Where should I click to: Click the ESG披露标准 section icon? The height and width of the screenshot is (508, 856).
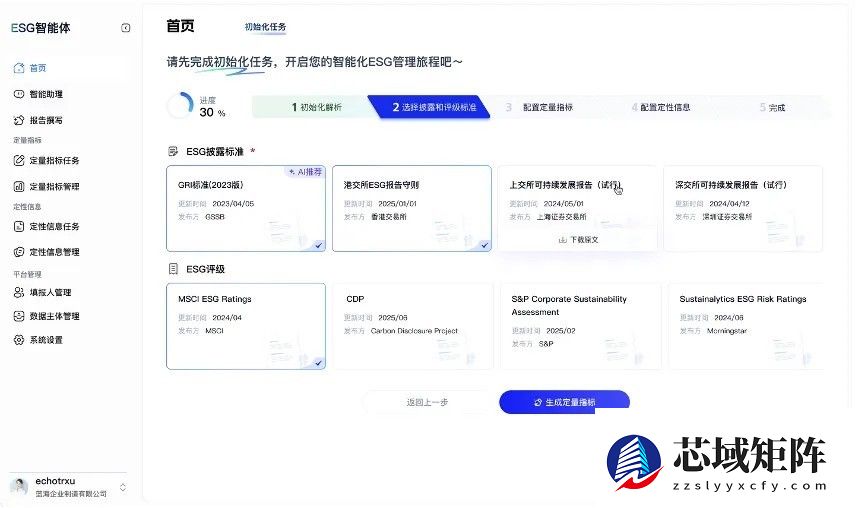click(173, 151)
